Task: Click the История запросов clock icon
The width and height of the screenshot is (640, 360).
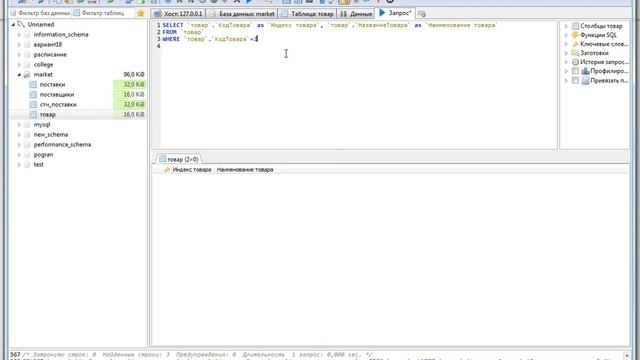Action: (x=575, y=62)
